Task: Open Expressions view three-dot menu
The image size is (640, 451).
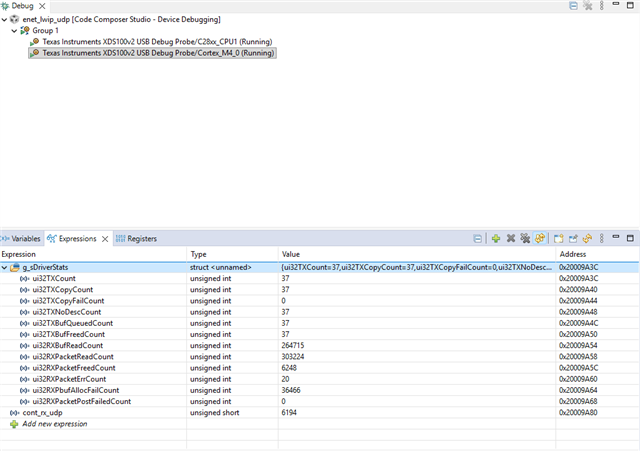Action: pos(602,238)
